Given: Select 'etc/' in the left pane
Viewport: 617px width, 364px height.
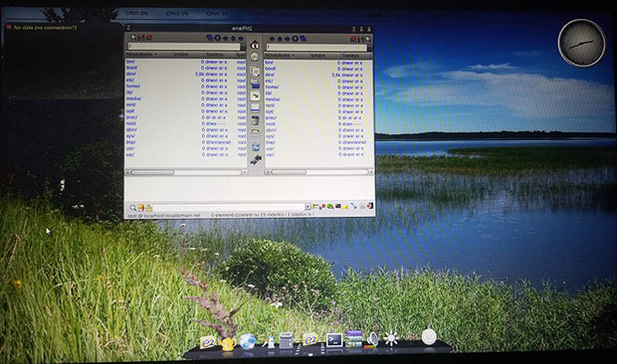Looking at the screenshot, I should (130, 80).
